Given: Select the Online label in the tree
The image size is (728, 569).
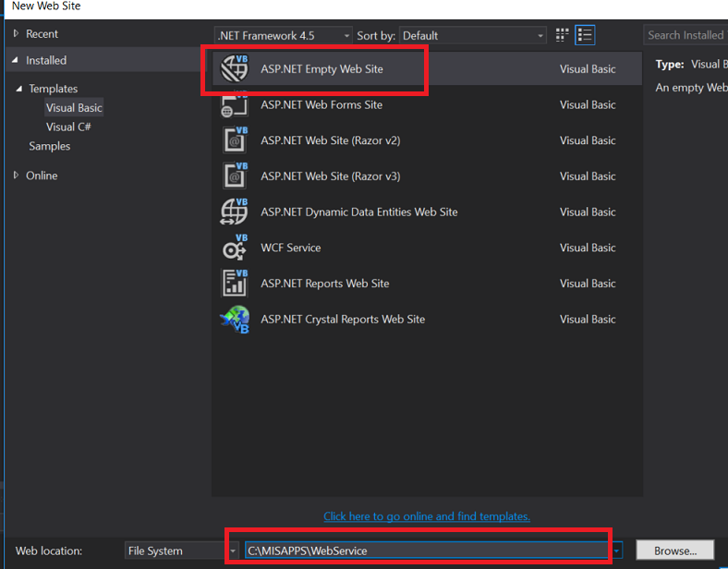Looking at the screenshot, I should tap(42, 176).
